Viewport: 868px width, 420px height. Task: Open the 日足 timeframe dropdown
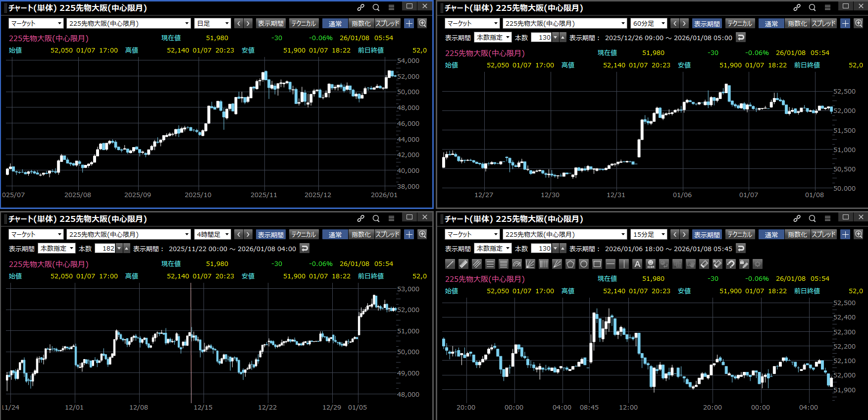213,23
